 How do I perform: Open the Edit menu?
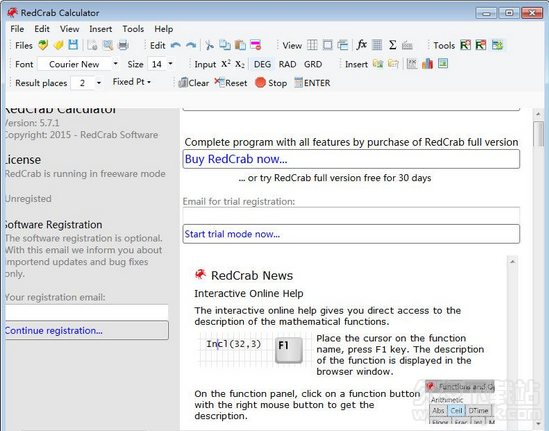42,29
